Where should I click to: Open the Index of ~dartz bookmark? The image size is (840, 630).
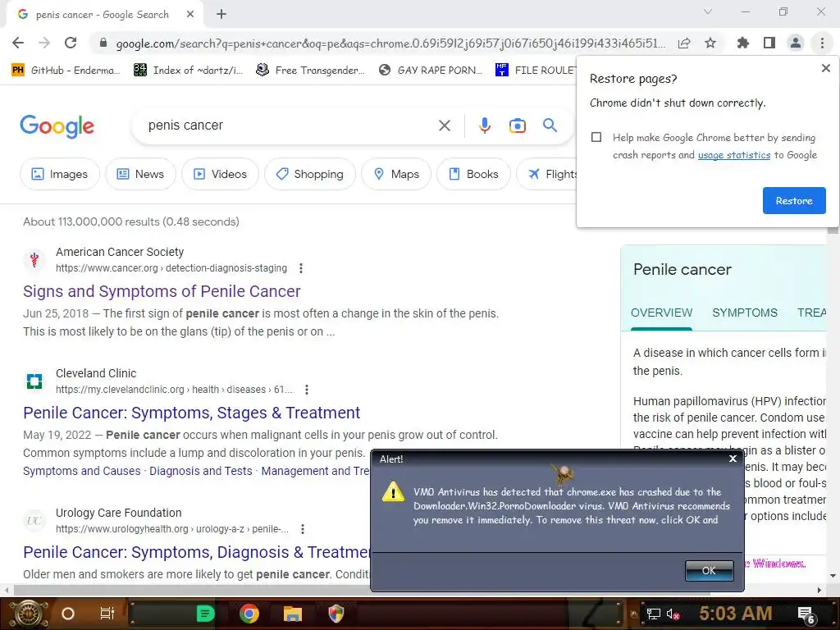tap(189, 71)
